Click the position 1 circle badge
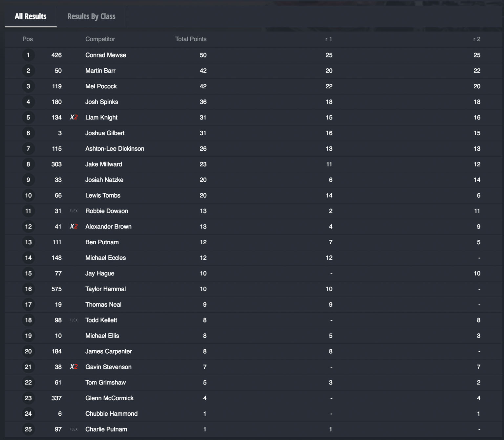The width and height of the screenshot is (504, 440). tap(28, 55)
